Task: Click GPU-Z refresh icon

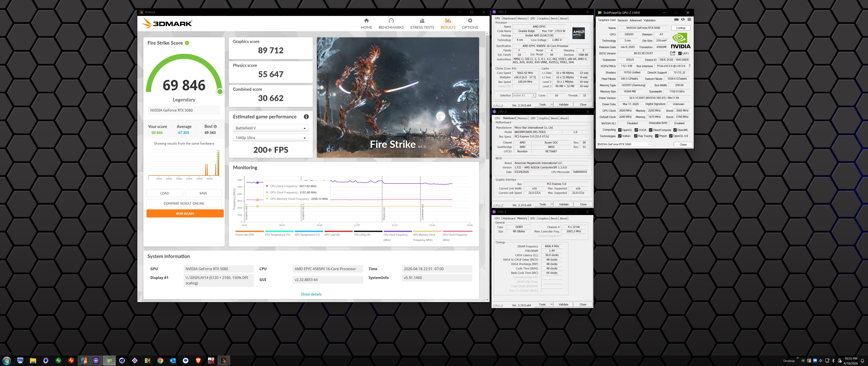Action: click(683, 19)
